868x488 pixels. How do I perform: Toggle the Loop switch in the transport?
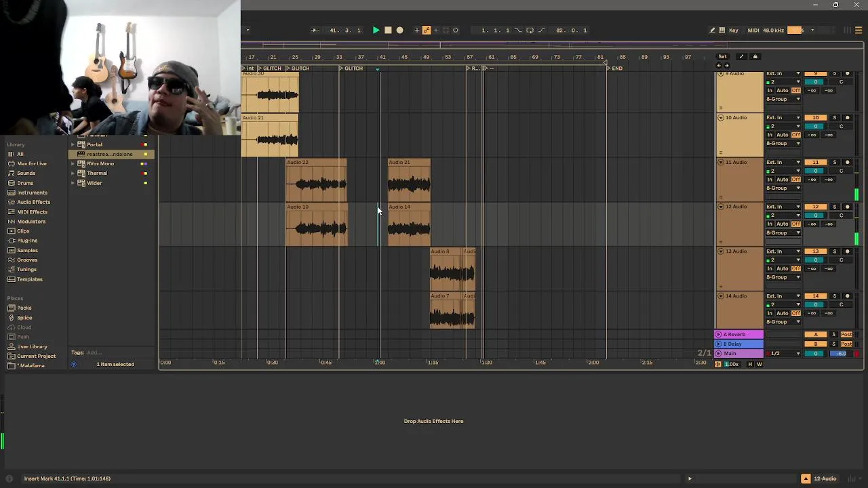[x=530, y=30]
